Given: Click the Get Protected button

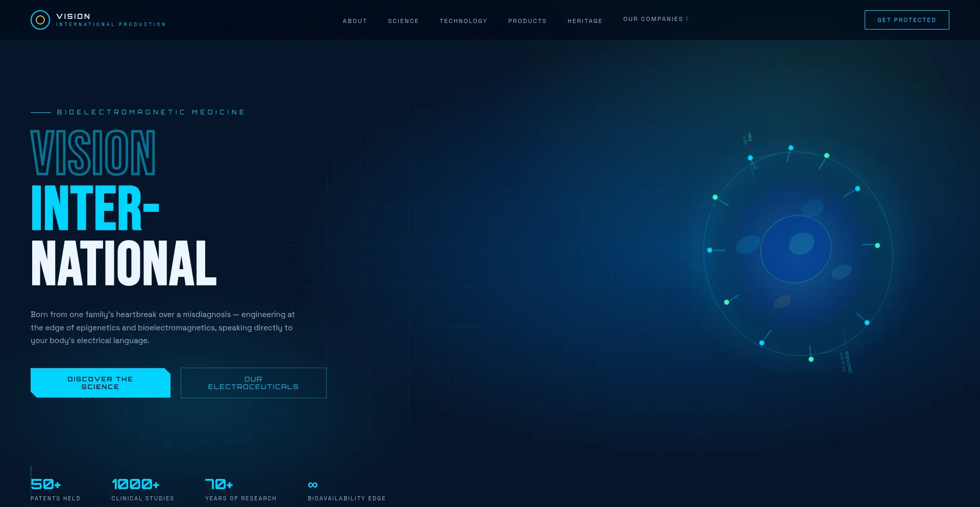Looking at the screenshot, I should [x=906, y=20].
